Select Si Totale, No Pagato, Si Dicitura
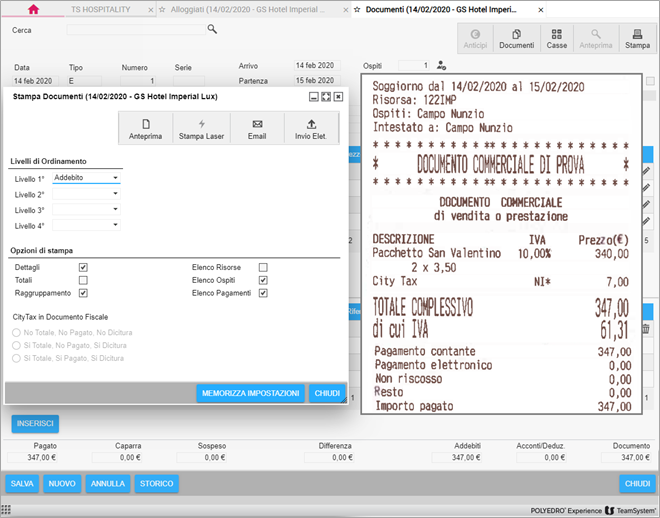 coord(16,345)
